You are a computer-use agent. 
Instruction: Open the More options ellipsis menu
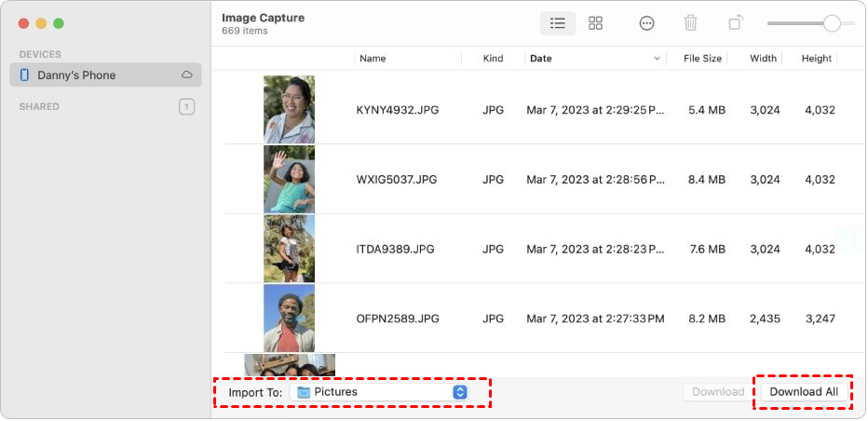pyautogui.click(x=646, y=23)
